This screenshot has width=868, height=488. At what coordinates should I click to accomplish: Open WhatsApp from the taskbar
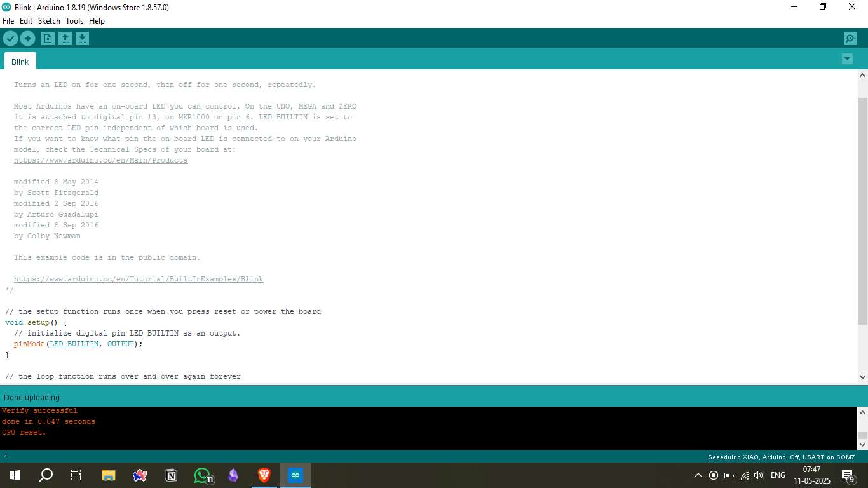coord(202,475)
